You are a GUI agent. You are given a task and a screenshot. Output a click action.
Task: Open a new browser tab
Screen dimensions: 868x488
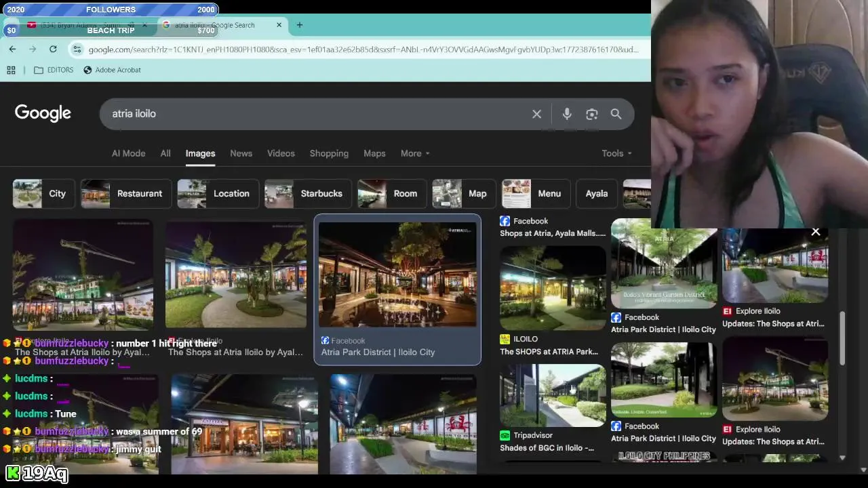pos(299,25)
